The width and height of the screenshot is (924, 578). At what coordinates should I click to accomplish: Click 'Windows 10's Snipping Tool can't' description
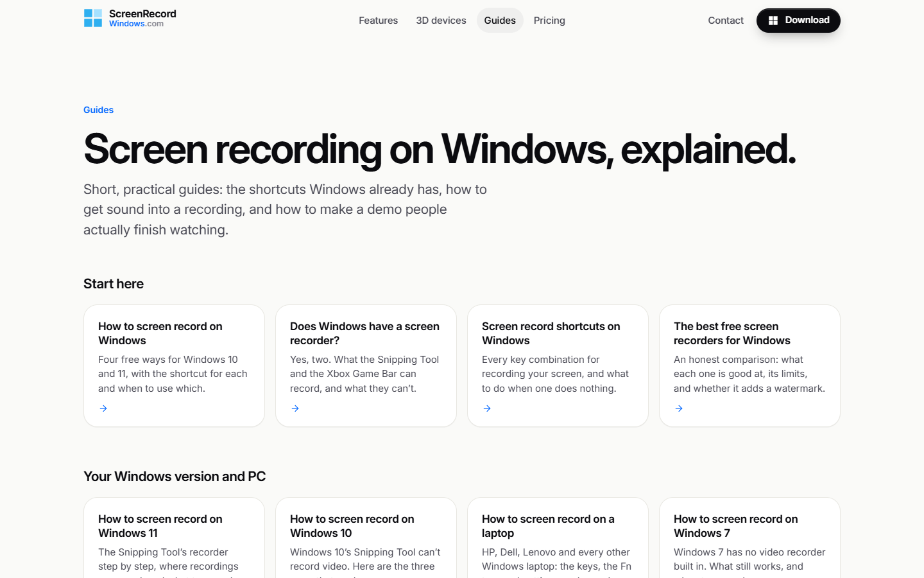coord(365,552)
